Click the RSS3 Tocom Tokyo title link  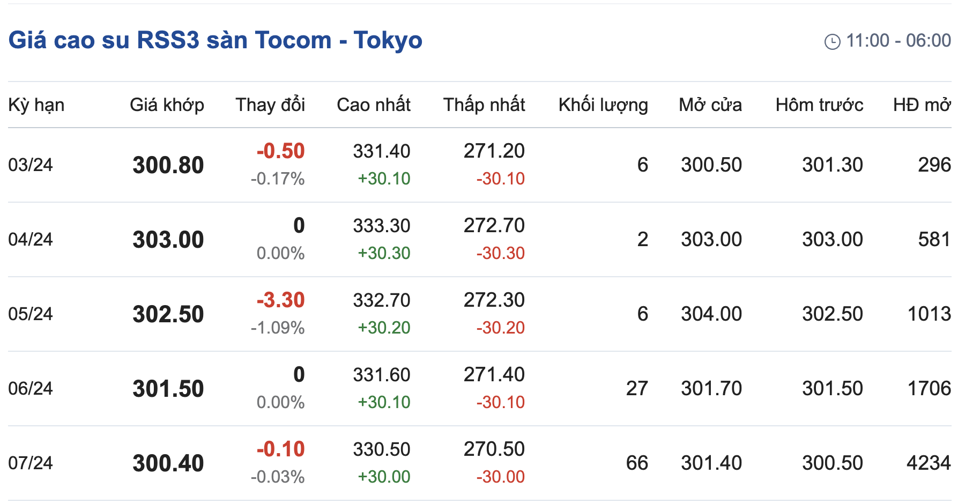pyautogui.click(x=215, y=40)
